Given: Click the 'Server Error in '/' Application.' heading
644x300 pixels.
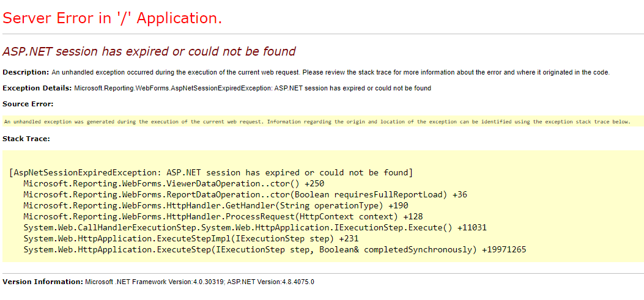Looking at the screenshot, I should click(x=113, y=18).
